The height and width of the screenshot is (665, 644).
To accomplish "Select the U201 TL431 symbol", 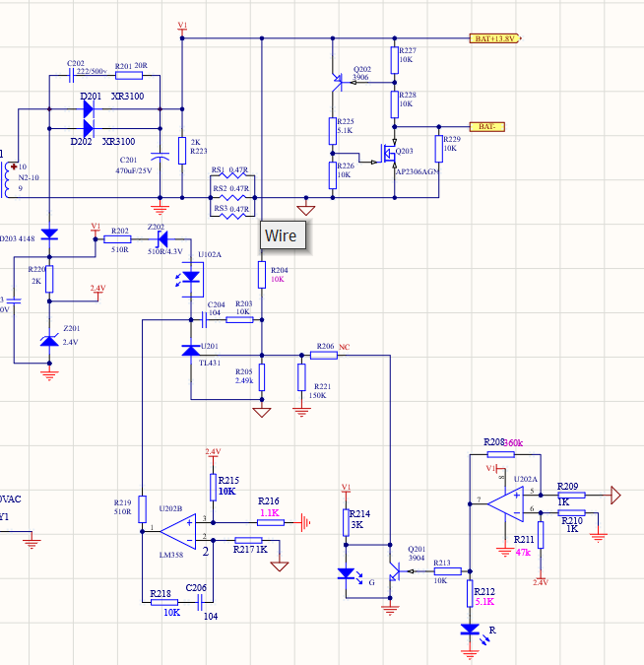I will 191,351.
